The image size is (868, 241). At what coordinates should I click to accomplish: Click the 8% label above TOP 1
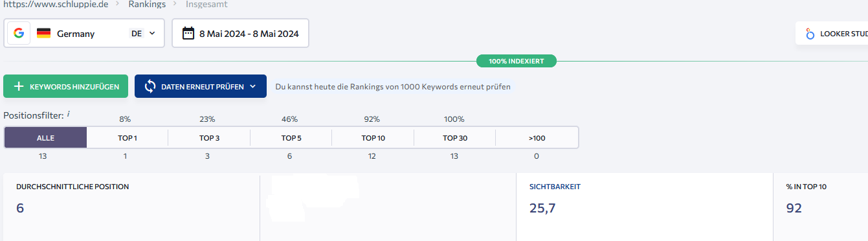click(x=125, y=119)
